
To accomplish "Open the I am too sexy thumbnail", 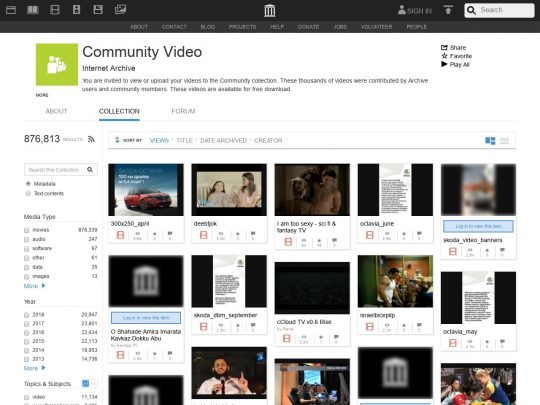I will click(312, 190).
